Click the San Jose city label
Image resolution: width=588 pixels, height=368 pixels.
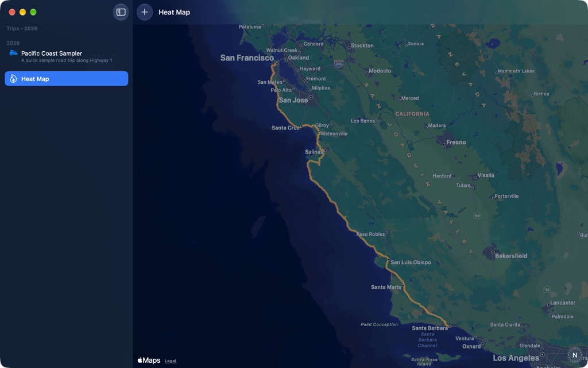(x=293, y=100)
